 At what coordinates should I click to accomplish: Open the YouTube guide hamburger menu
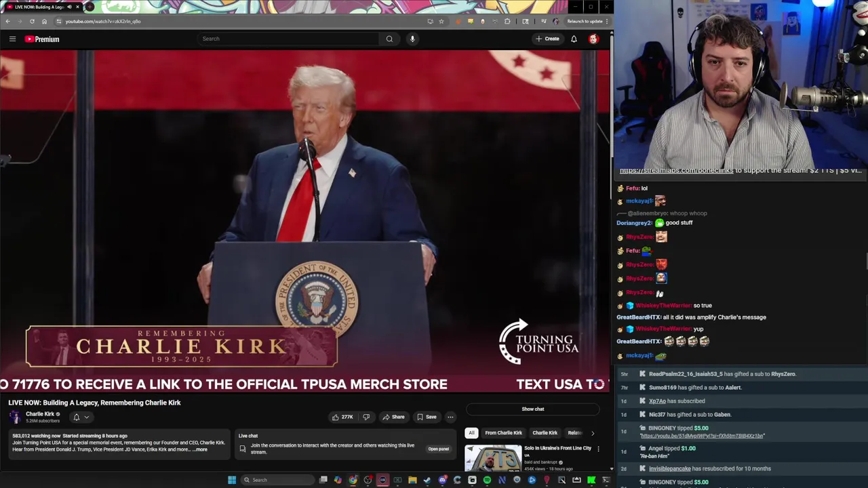tap(12, 39)
